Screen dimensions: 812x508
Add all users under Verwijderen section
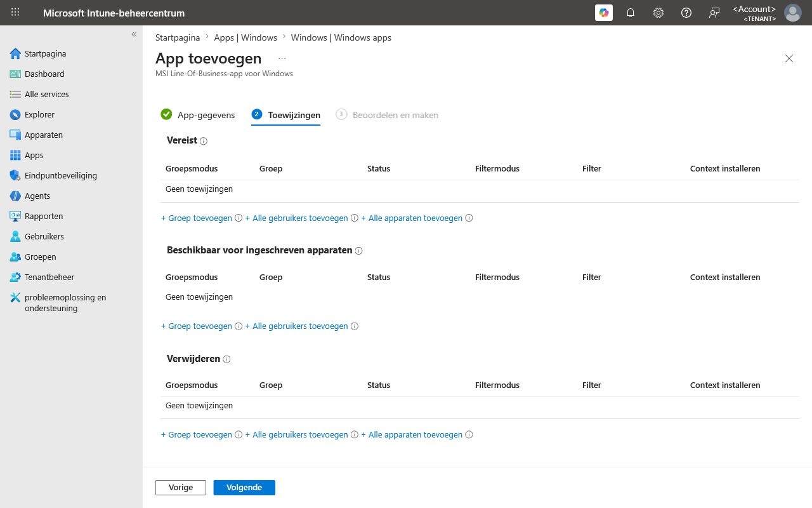click(x=297, y=435)
